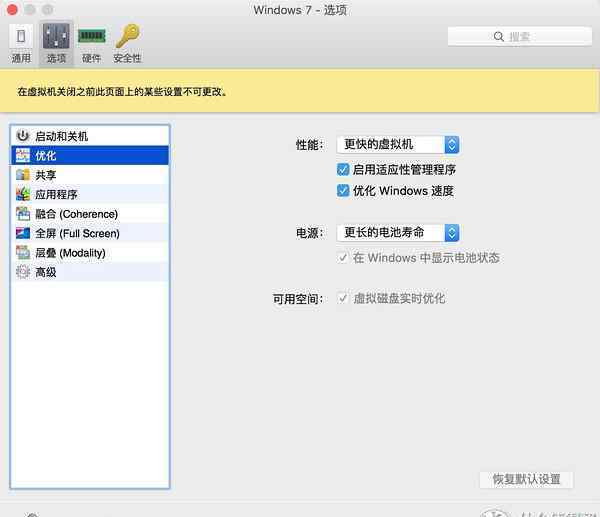
Task: Click the gear icon beside 高级
Action: (23, 272)
